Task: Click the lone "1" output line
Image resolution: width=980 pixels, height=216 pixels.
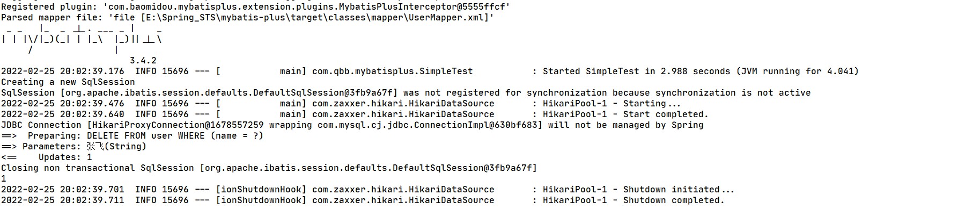Action: [4, 179]
